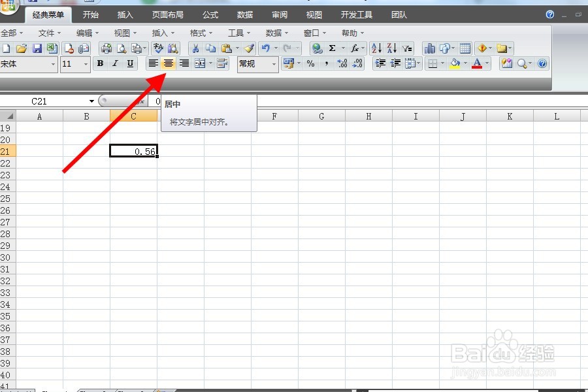The height and width of the screenshot is (392, 588).
Task: Insert function using fx icon
Action: point(354,48)
